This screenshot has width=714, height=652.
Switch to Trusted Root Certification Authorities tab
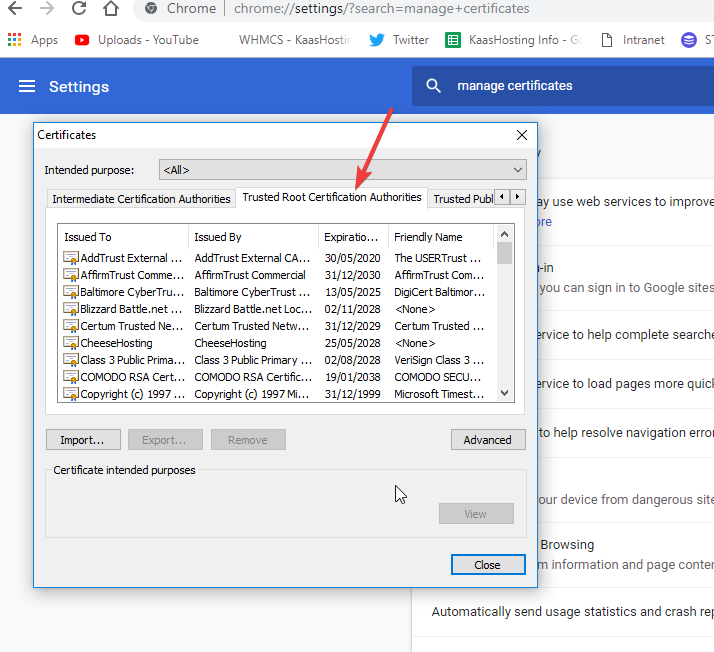pos(331,198)
